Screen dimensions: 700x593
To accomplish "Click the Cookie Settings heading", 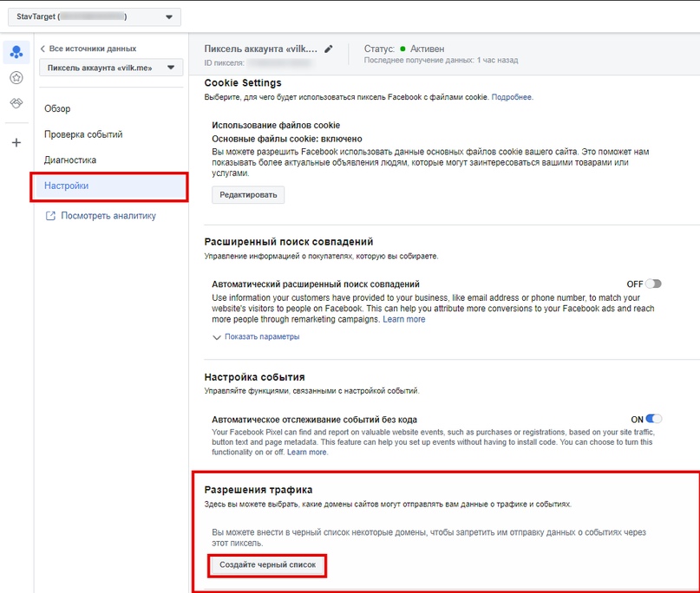I will tap(243, 83).
